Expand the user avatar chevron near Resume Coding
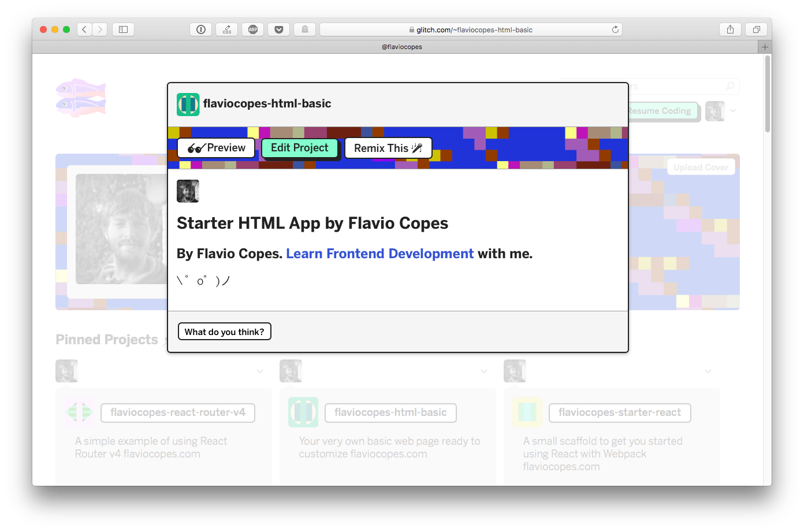804x532 pixels. (732, 111)
